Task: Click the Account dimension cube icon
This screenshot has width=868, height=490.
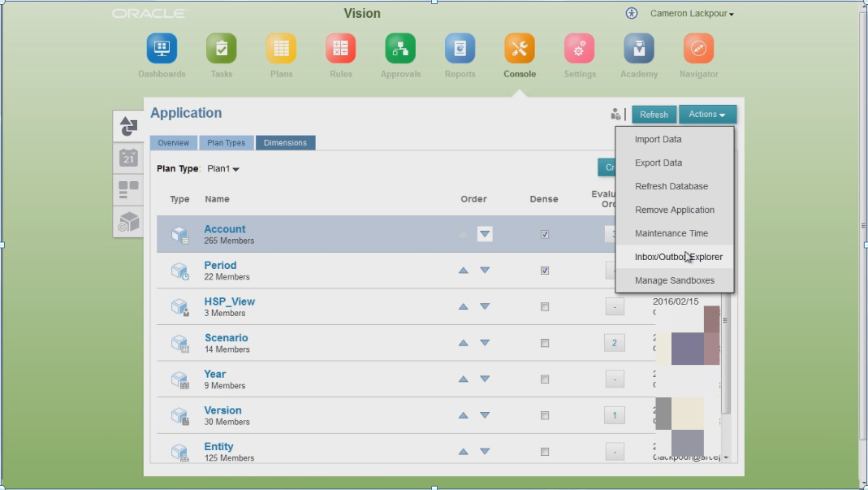Action: click(180, 235)
